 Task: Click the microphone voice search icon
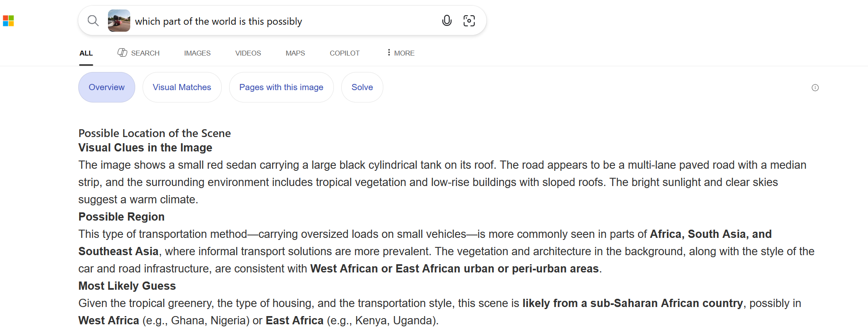pos(447,21)
